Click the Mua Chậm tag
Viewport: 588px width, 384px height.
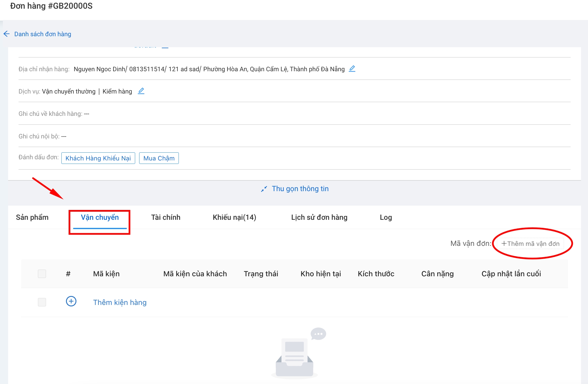(x=159, y=158)
